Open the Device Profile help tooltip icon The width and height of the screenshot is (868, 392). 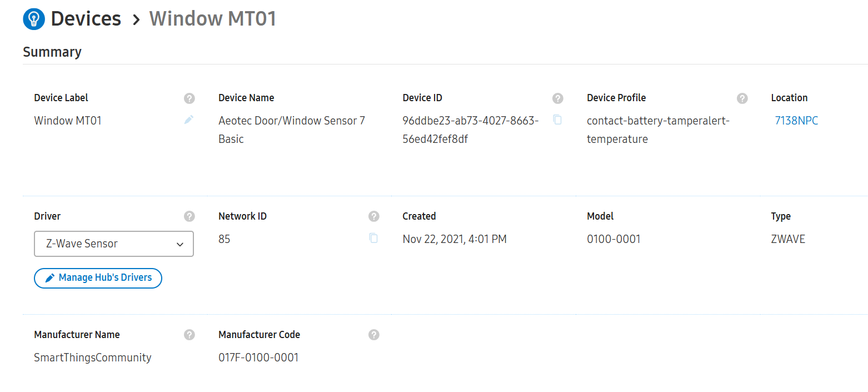(x=742, y=98)
